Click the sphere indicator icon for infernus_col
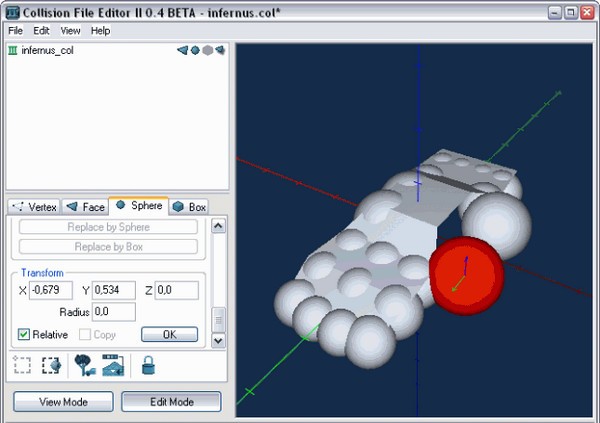 tap(195, 50)
